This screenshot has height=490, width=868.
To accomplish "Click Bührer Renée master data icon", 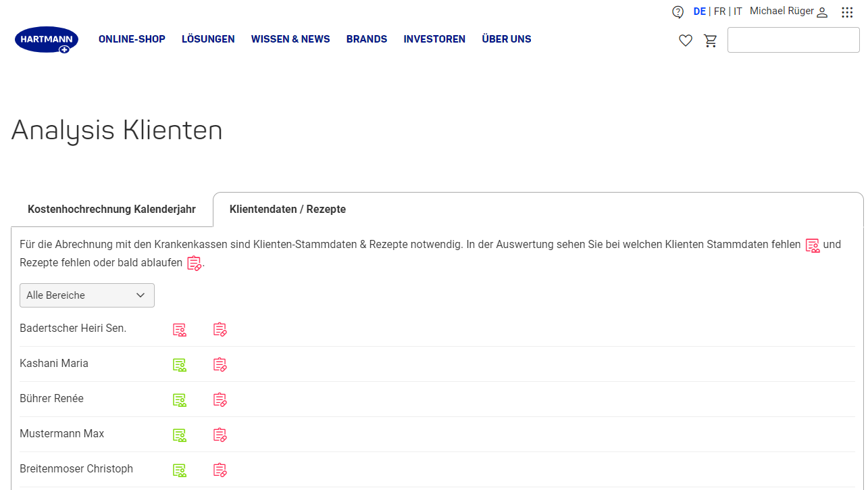I will coord(179,400).
